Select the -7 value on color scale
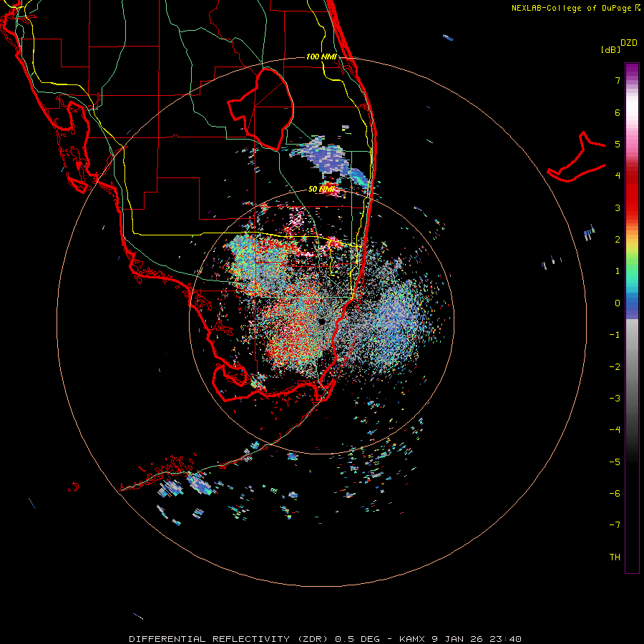Screen dimensions: 644x644 pos(615,525)
